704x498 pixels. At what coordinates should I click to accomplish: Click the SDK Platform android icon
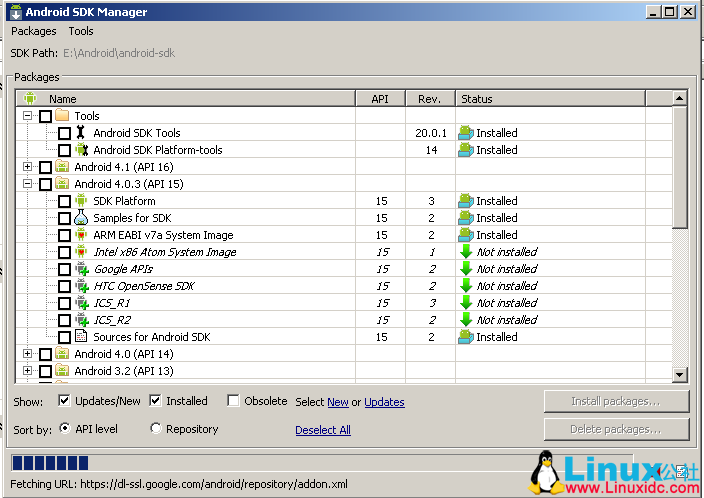[x=81, y=200]
